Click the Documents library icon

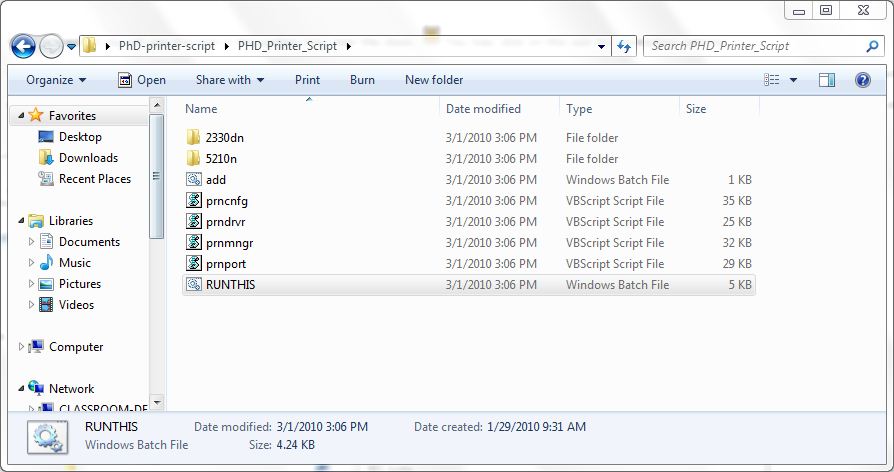[x=46, y=242]
